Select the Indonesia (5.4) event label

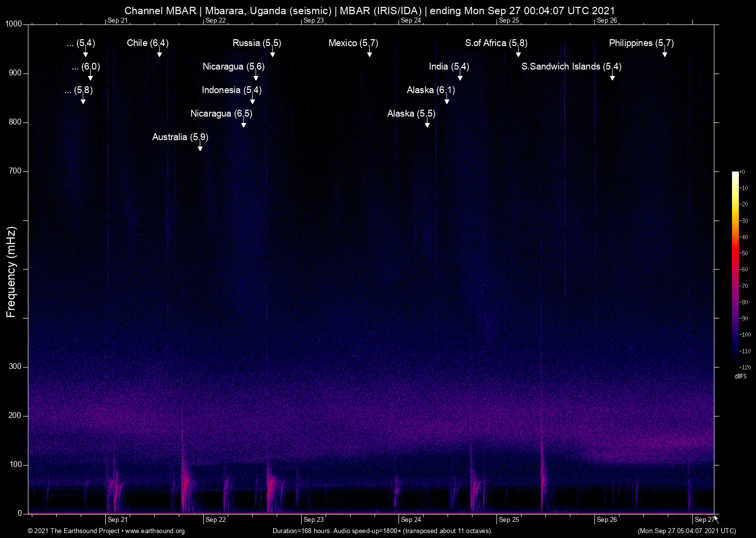click(x=231, y=90)
